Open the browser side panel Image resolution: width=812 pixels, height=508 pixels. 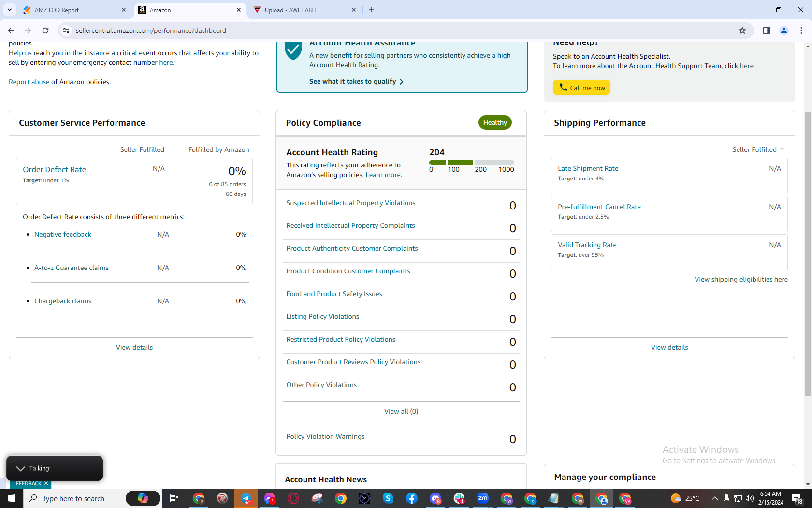(x=767, y=30)
